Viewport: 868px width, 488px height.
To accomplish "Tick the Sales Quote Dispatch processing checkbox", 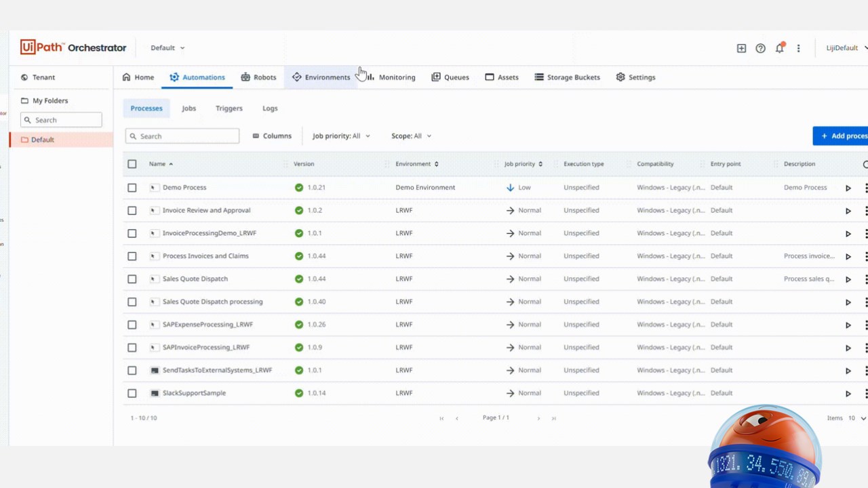I will 132,302.
